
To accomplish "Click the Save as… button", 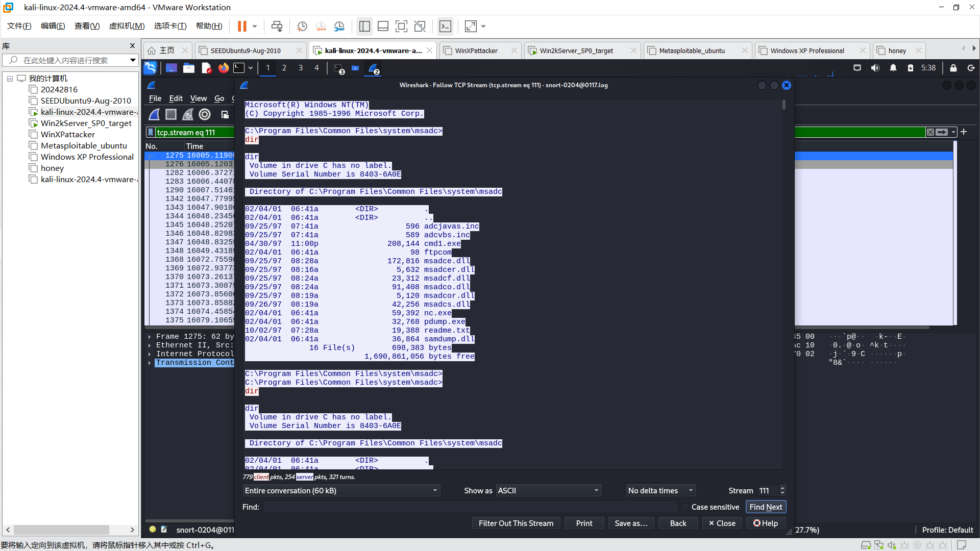I will pyautogui.click(x=630, y=523).
